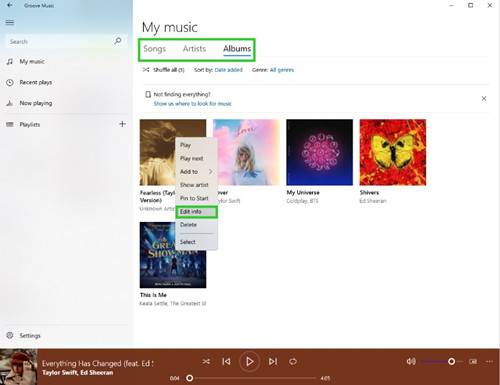The height and width of the screenshot is (385, 500).
Task: Skip to the next track
Action: 273,361
